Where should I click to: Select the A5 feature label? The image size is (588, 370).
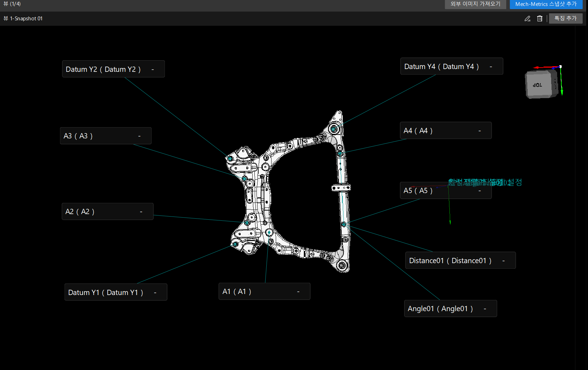[x=446, y=191]
